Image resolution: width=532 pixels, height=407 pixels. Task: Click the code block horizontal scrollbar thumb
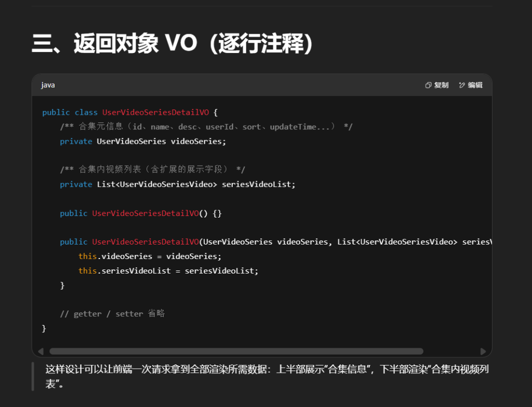pos(236,351)
